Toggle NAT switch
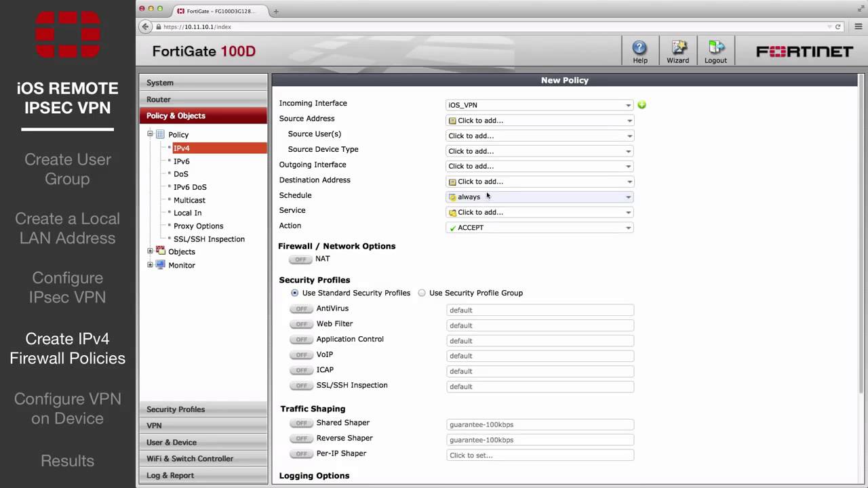The image size is (868, 488). [300, 259]
